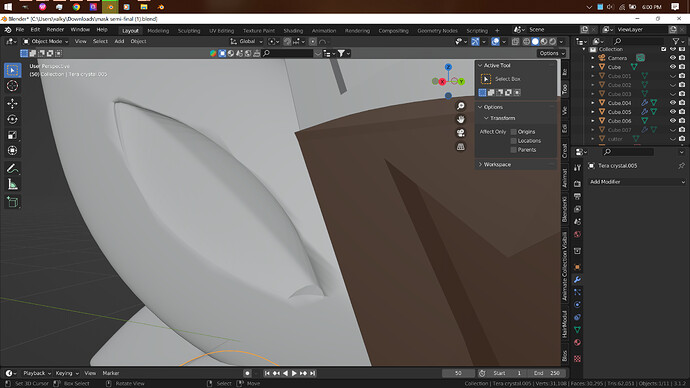Open Material properties tab
The image size is (690, 388).
pos(577,342)
